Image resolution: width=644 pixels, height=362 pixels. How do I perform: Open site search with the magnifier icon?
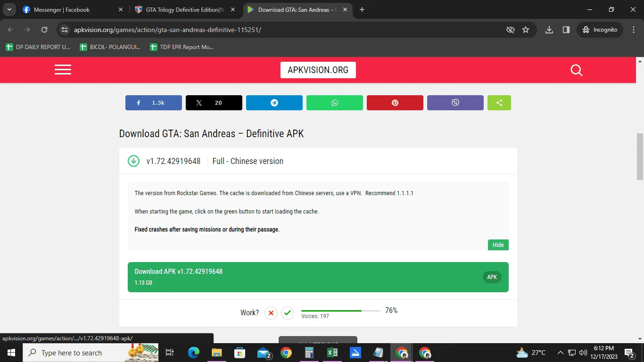tap(576, 70)
